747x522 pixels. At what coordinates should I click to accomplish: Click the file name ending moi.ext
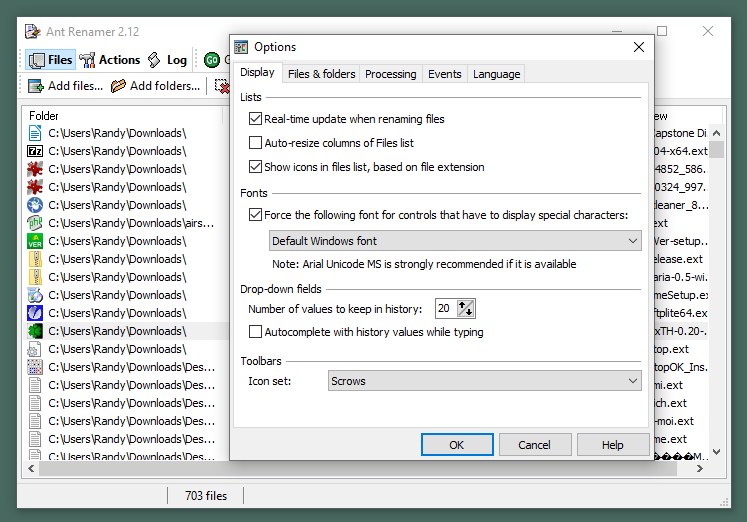(x=674, y=422)
